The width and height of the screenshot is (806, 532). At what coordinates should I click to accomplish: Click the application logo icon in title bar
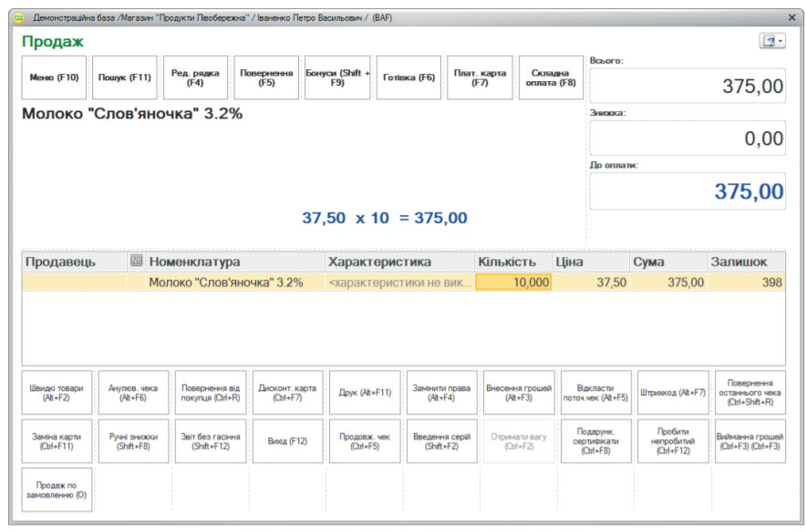pyautogui.click(x=18, y=18)
